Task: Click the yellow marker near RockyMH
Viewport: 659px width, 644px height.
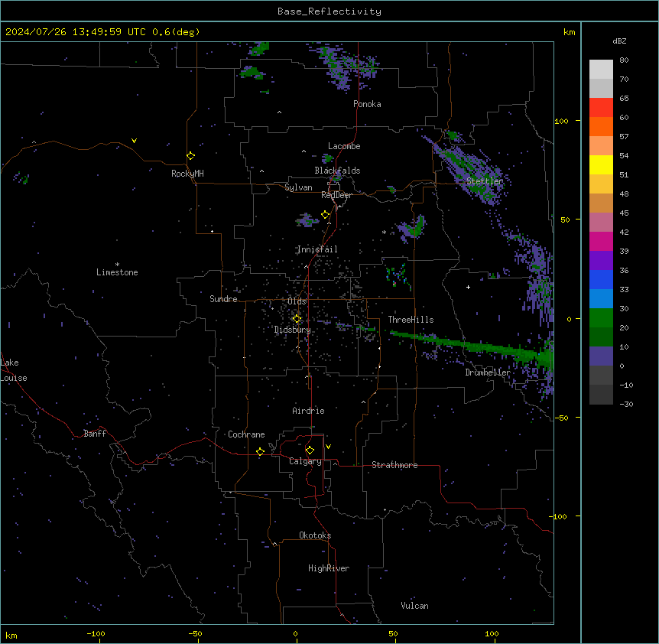Action: 190,156
